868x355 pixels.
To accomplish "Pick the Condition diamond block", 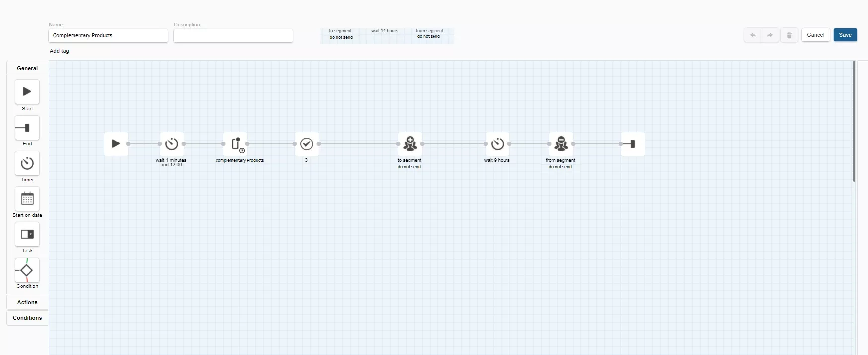I will (27, 270).
